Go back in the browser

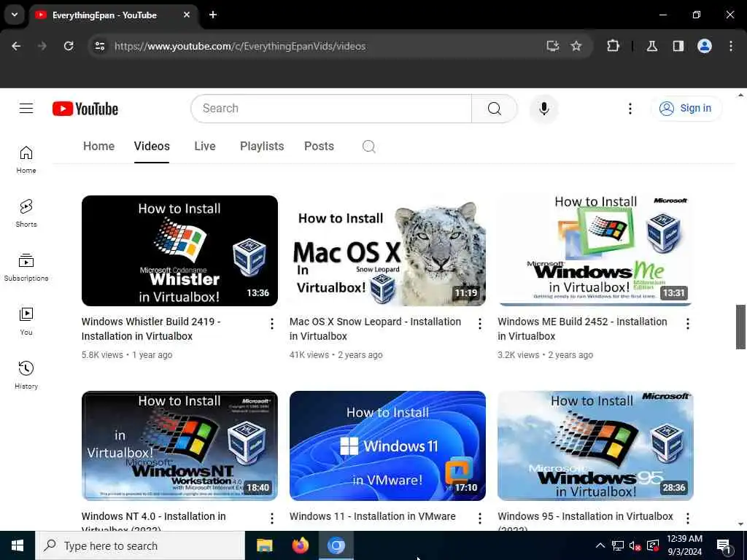click(16, 46)
